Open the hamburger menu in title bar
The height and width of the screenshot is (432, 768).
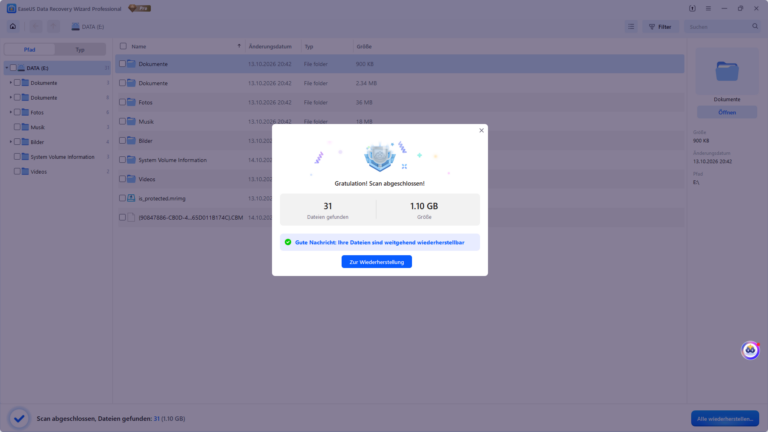pos(708,8)
